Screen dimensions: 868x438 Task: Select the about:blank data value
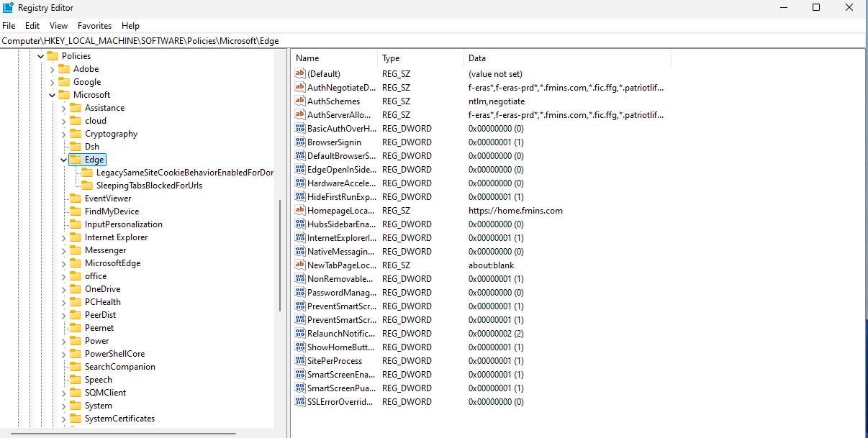tap(492, 265)
